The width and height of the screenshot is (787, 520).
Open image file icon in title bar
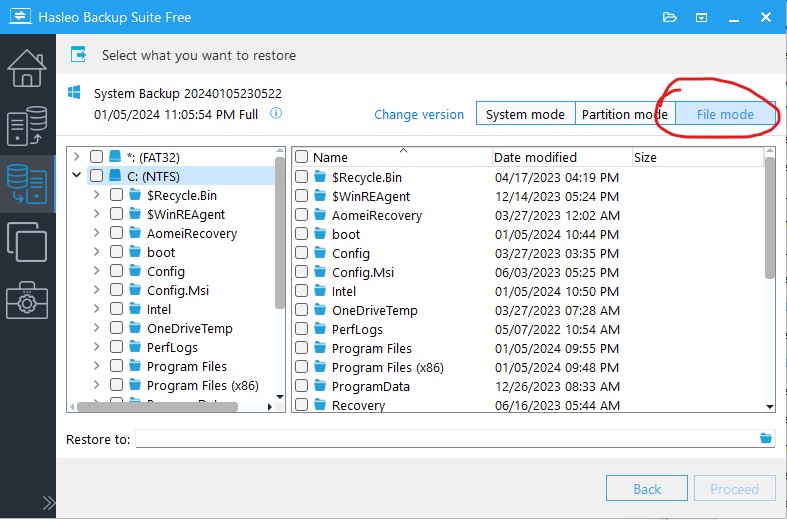click(669, 18)
